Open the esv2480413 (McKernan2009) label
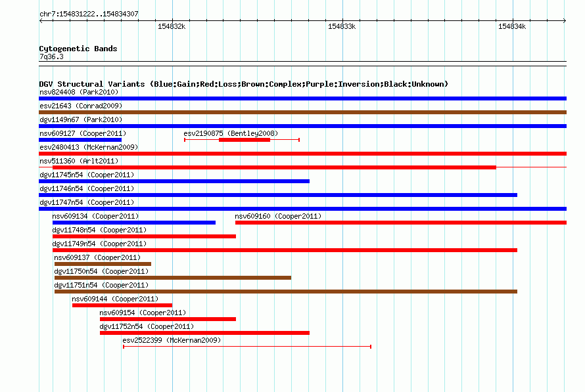 (89, 147)
